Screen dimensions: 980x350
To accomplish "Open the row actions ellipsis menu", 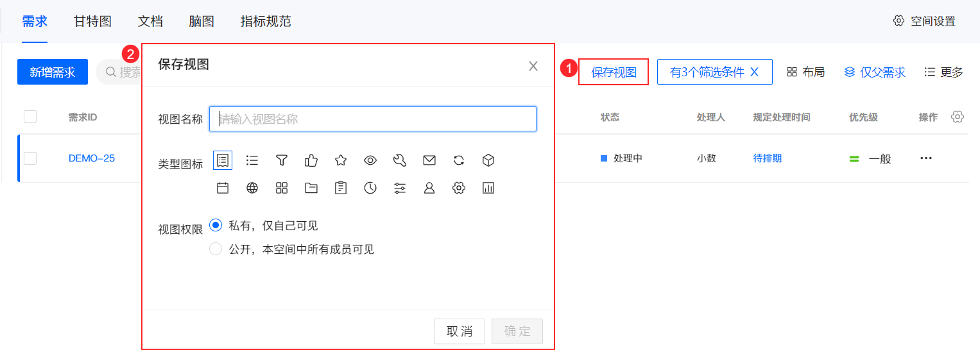I will pos(925,158).
